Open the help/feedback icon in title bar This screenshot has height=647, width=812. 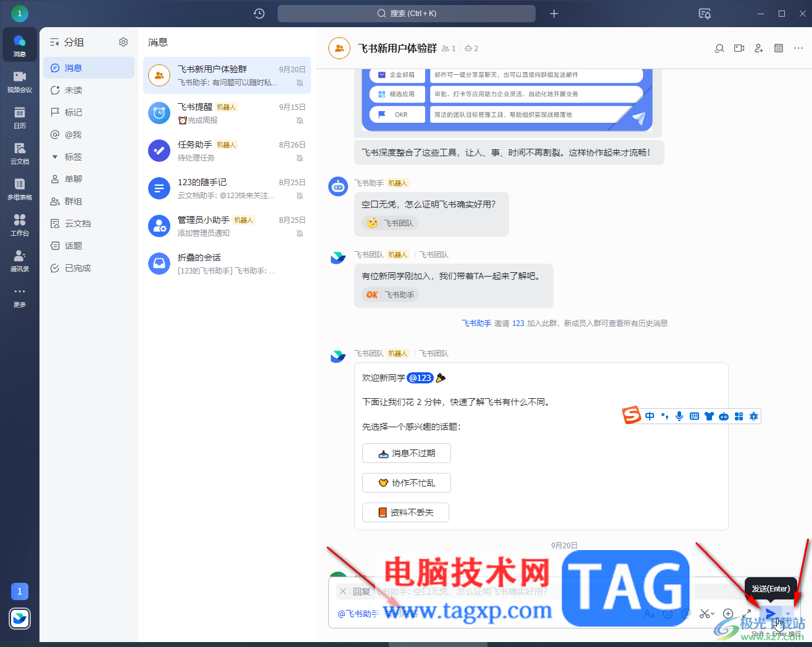coord(705,14)
